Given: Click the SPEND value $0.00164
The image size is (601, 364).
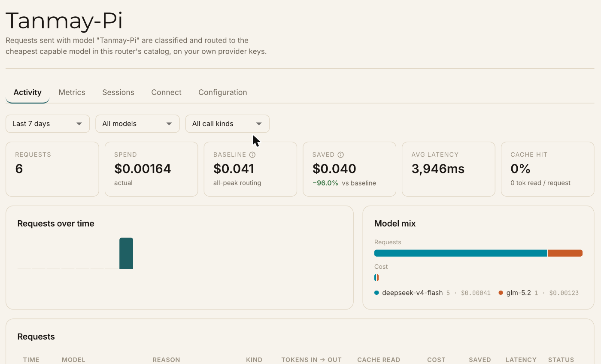Looking at the screenshot, I should (x=143, y=169).
